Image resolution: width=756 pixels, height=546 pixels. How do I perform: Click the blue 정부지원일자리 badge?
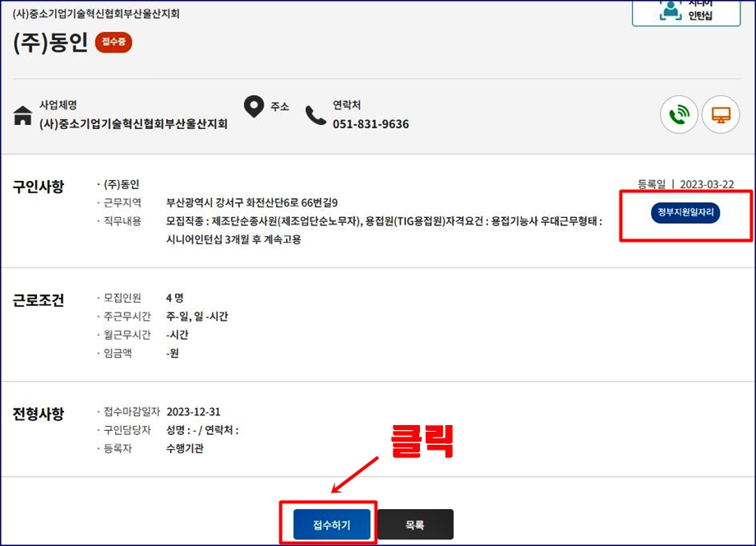[x=685, y=213]
